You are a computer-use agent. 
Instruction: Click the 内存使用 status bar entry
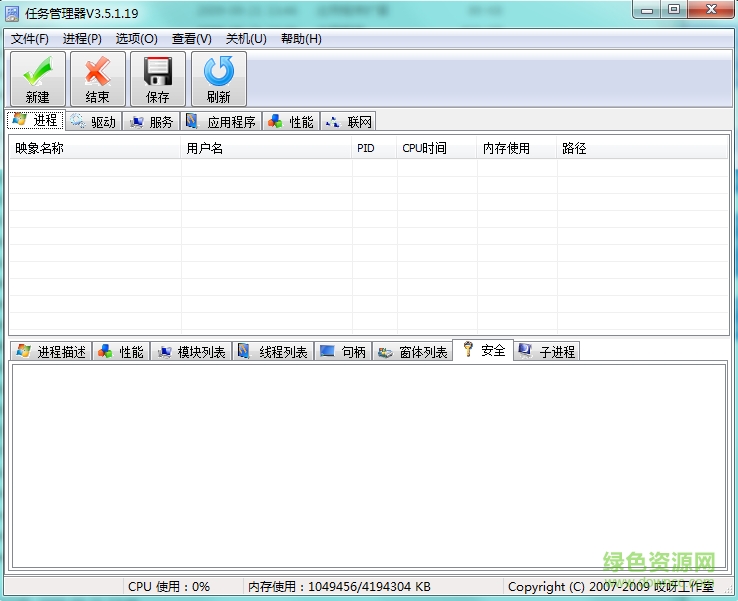point(339,586)
